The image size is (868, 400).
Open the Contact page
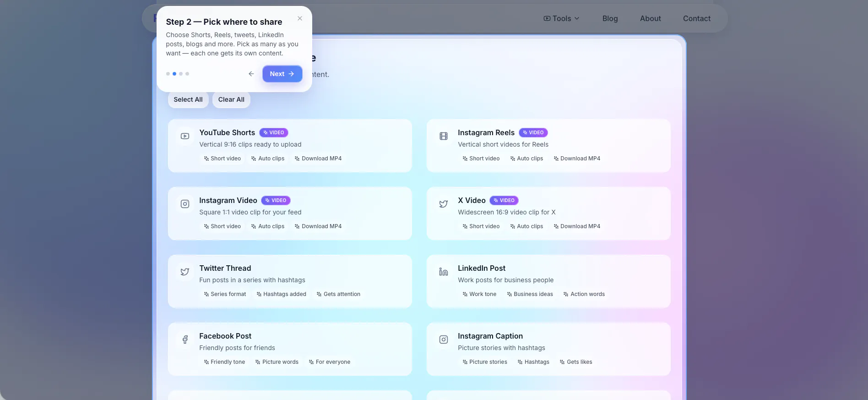click(x=697, y=18)
